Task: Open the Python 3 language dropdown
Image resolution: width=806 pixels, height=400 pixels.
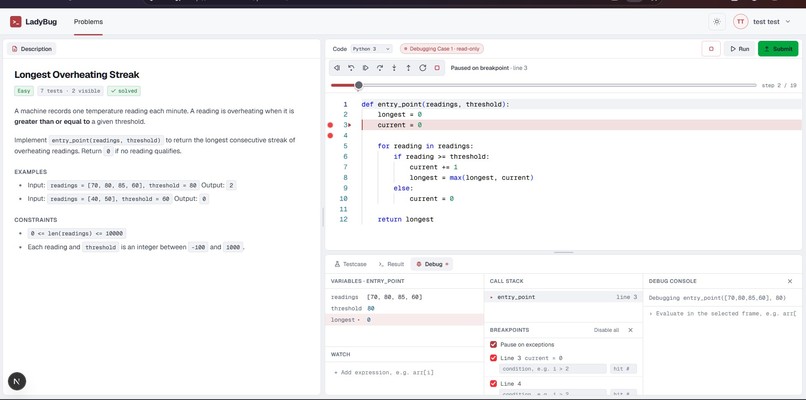Action: click(372, 49)
